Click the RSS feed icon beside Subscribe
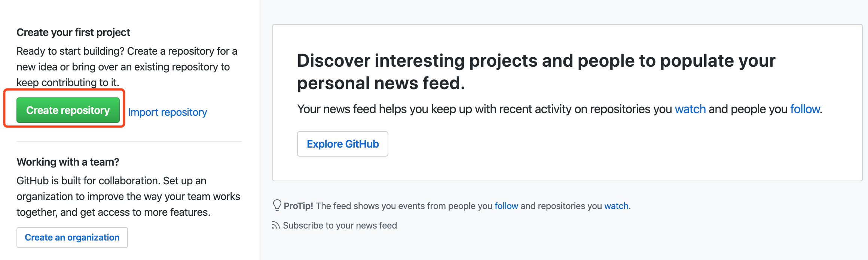This screenshot has height=260, width=868. (x=276, y=226)
